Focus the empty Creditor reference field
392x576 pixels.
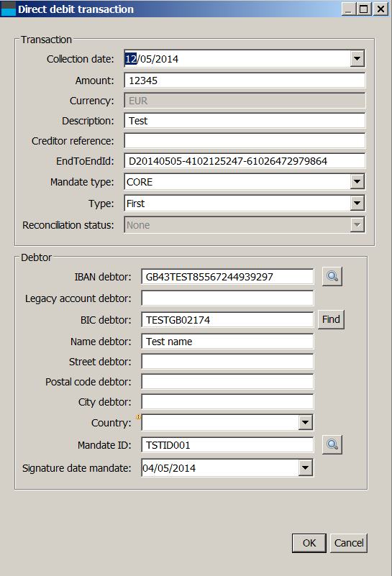[x=245, y=141]
